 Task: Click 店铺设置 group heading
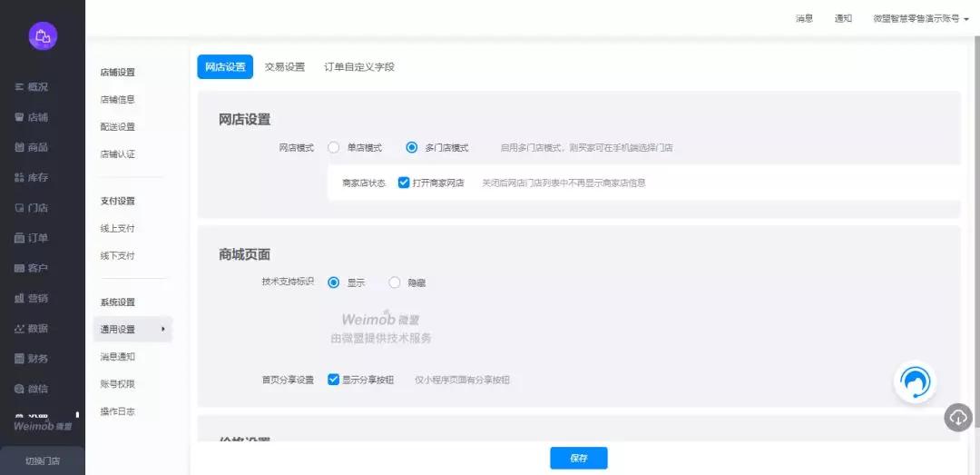[x=117, y=72]
